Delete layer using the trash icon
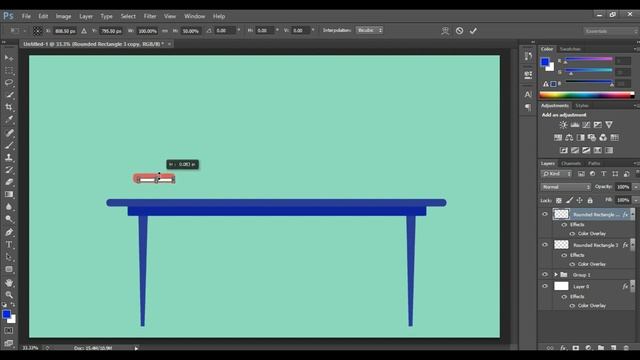Image resolution: width=640 pixels, height=360 pixels. (x=626, y=348)
